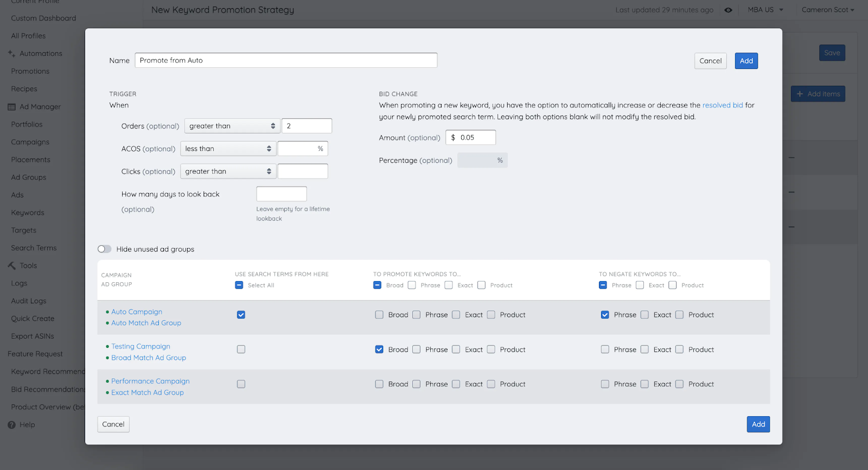Click the Help question mark icon
This screenshot has width=868, height=470.
pyautogui.click(x=11, y=425)
